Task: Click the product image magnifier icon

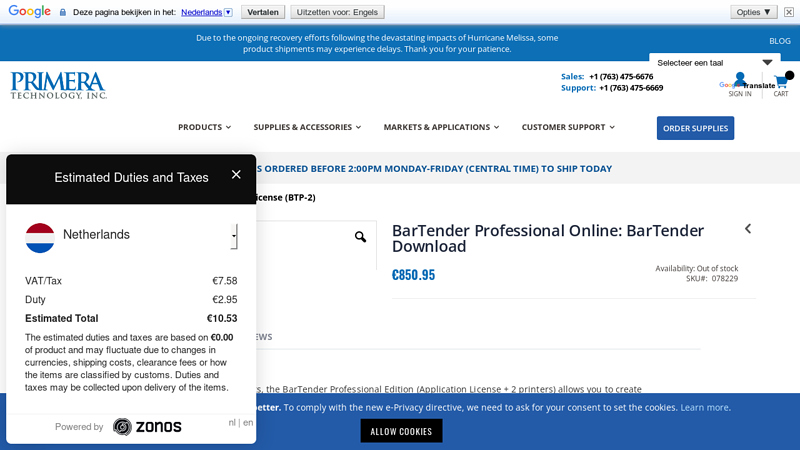Action: pyautogui.click(x=360, y=237)
